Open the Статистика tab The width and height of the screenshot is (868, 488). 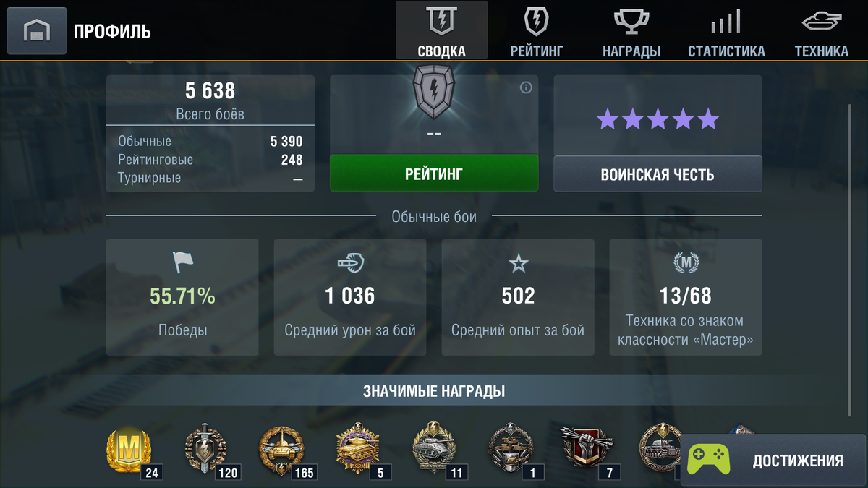tap(726, 30)
